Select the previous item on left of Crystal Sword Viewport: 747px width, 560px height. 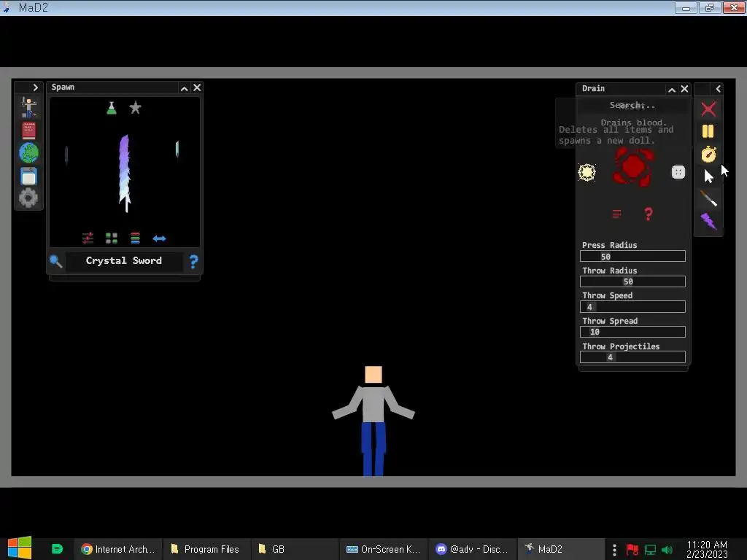click(x=66, y=155)
